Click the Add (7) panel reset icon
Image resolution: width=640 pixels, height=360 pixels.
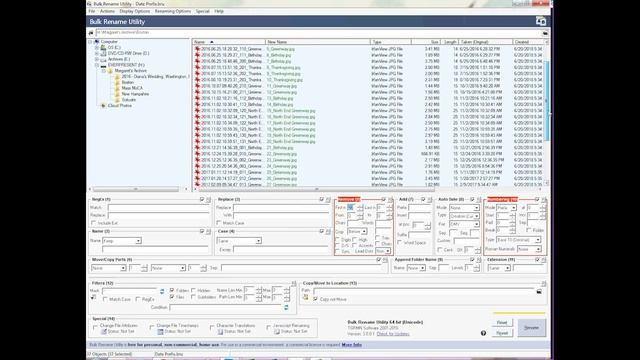pos(429,200)
